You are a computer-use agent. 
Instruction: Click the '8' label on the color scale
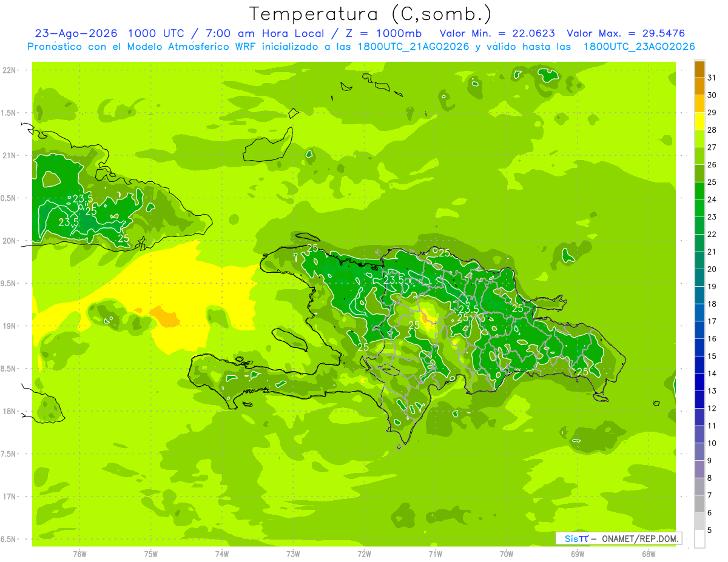click(x=710, y=478)
